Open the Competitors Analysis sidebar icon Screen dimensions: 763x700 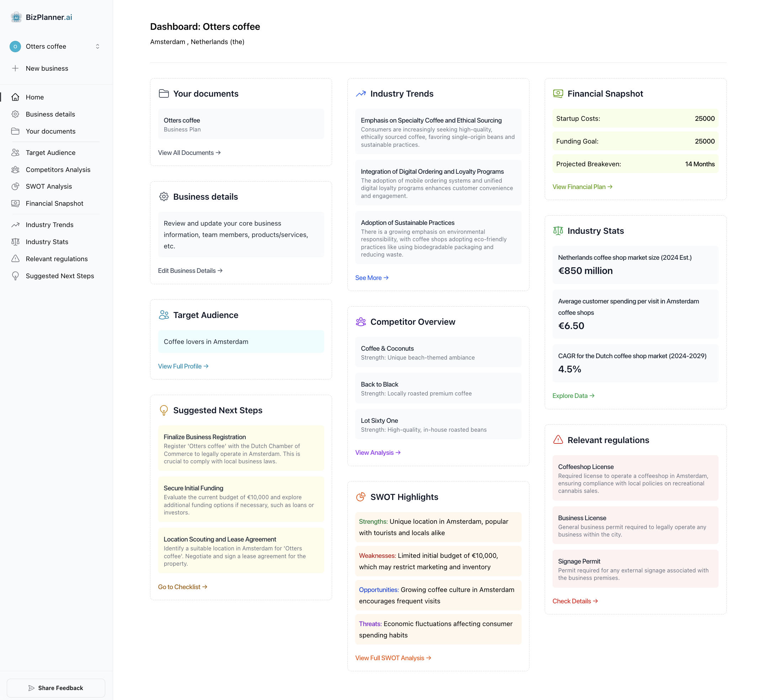pyautogui.click(x=16, y=169)
